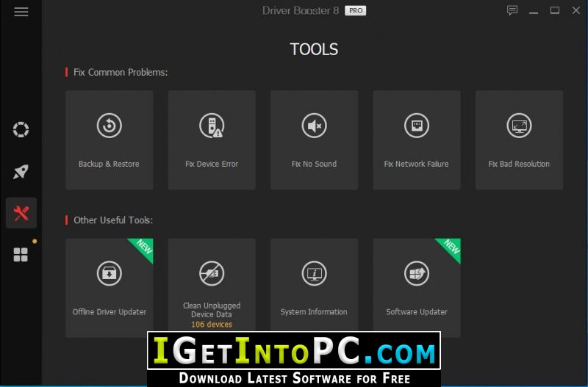
Task: Open the Scan section in sidebar
Action: (x=21, y=130)
